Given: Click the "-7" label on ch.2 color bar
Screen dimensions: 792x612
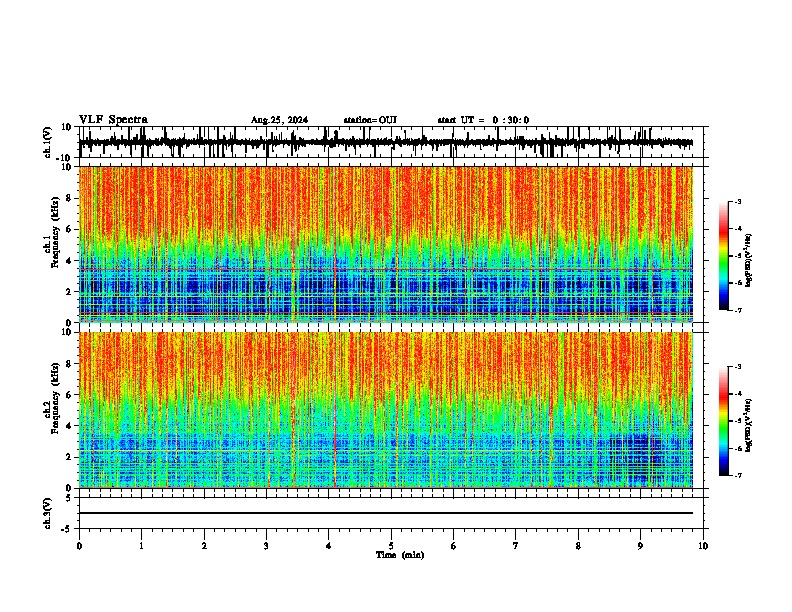Looking at the screenshot, I should coord(738,475).
